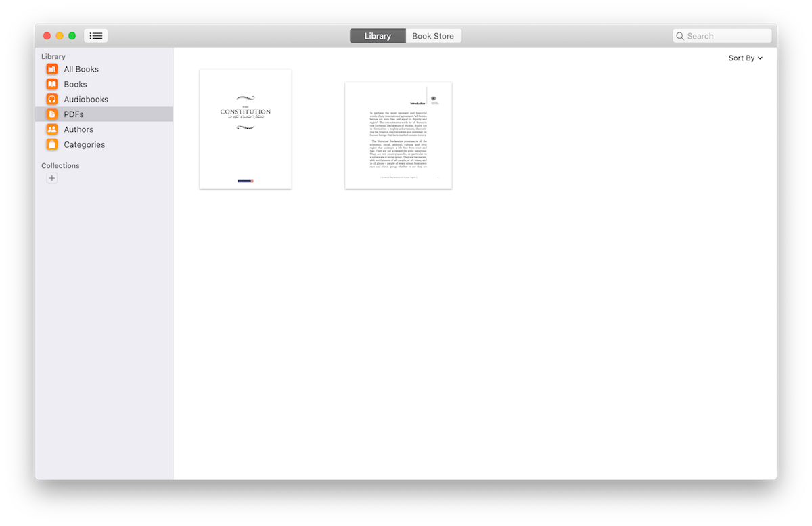812x526 pixels.
Task: Choose the Categories icon in sidebar
Action: click(x=52, y=144)
